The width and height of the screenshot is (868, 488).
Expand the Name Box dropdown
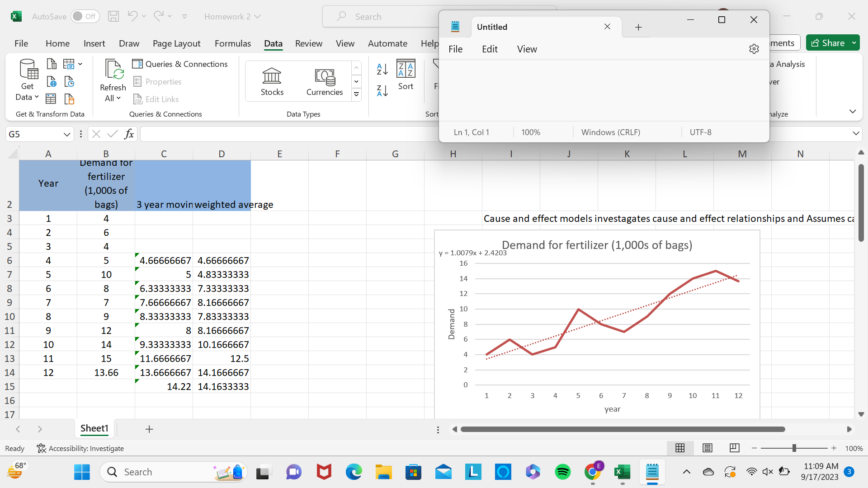click(x=67, y=134)
